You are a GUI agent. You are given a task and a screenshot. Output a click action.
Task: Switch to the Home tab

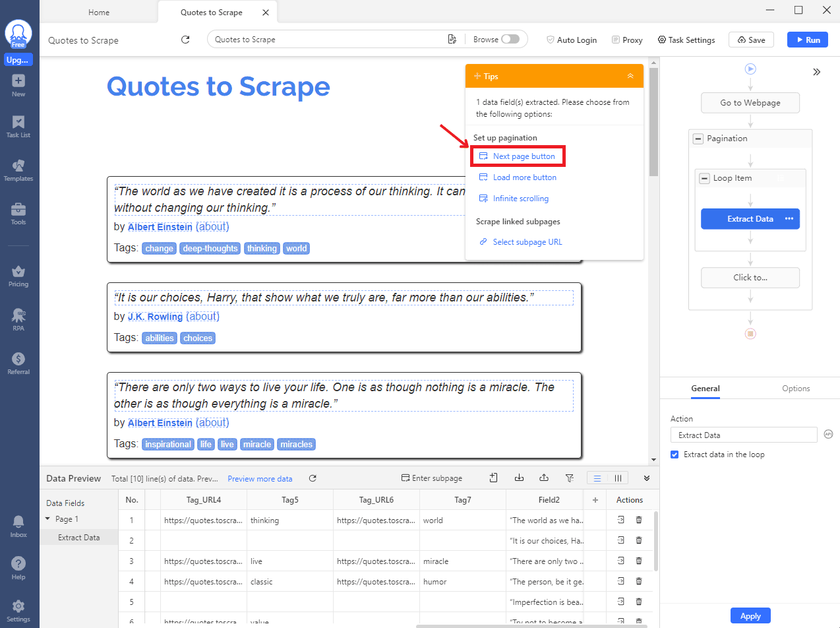pos(99,13)
